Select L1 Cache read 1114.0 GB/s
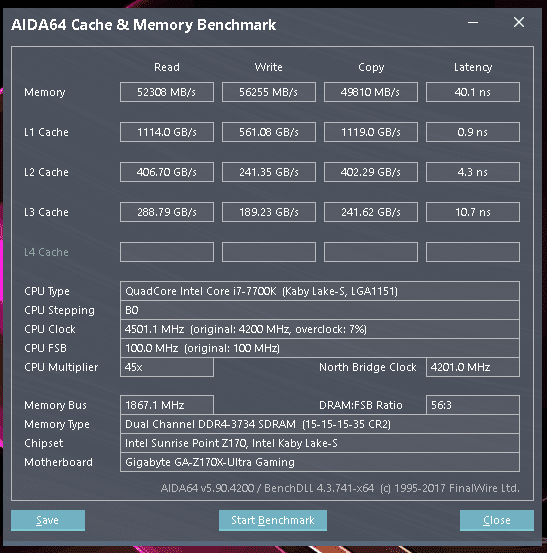This screenshot has width=547, height=553. (167, 132)
